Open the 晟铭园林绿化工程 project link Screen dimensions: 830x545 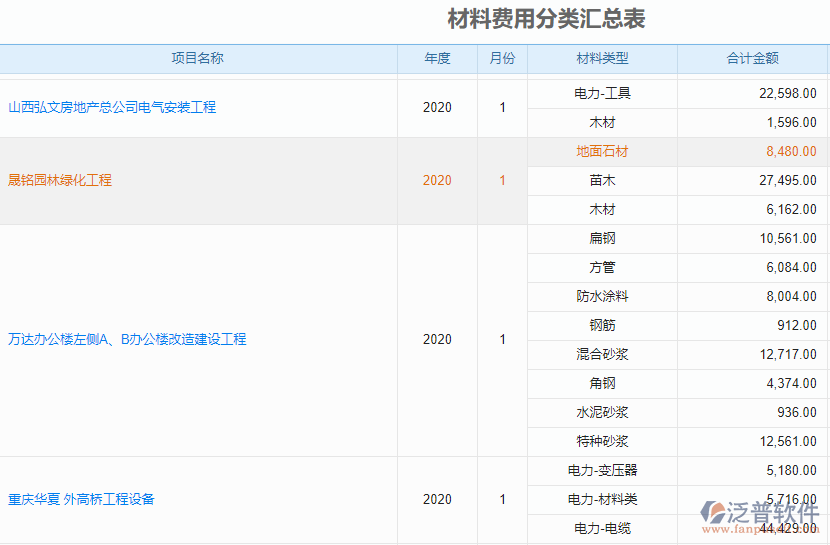[x=60, y=180]
